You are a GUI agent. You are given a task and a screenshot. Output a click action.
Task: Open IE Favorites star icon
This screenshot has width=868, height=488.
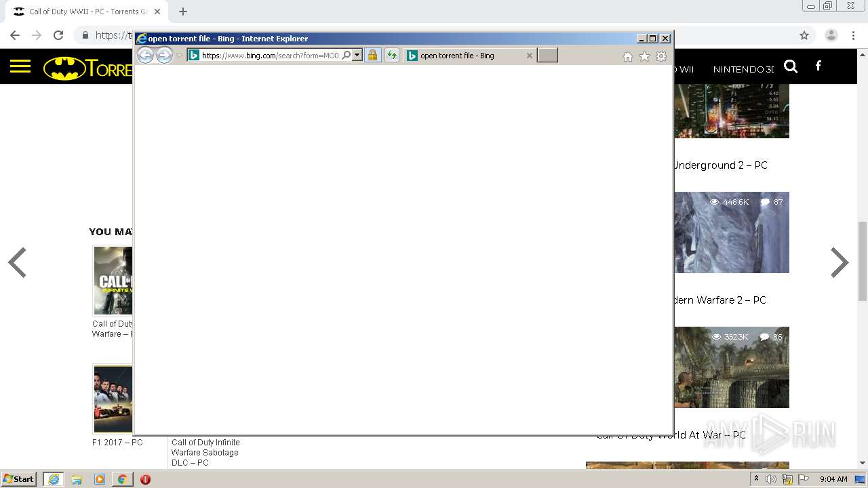click(x=644, y=57)
